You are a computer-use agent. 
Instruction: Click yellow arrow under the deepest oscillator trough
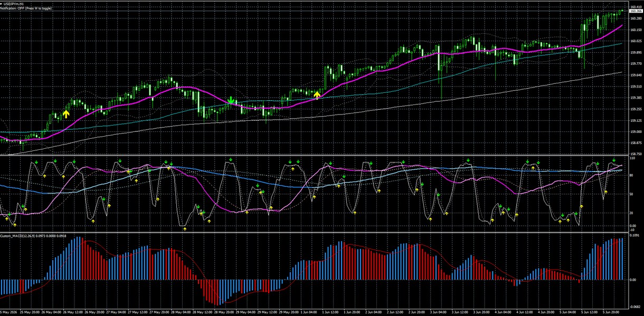(185, 229)
